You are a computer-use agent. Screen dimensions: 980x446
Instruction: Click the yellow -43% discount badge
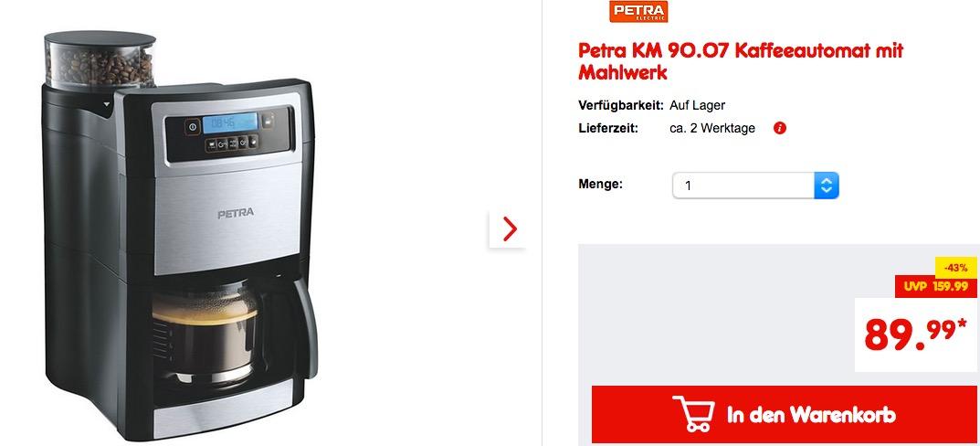(955, 268)
